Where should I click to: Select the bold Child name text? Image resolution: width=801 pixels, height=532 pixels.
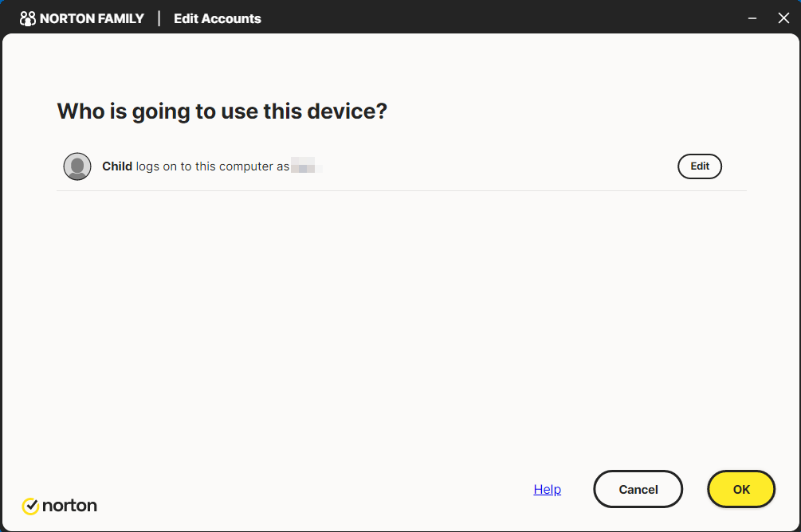[117, 166]
